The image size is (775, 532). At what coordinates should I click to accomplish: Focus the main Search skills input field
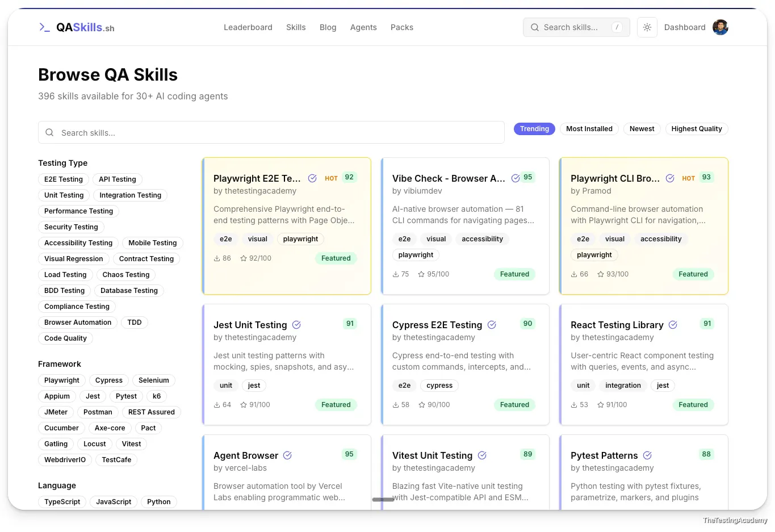(271, 132)
